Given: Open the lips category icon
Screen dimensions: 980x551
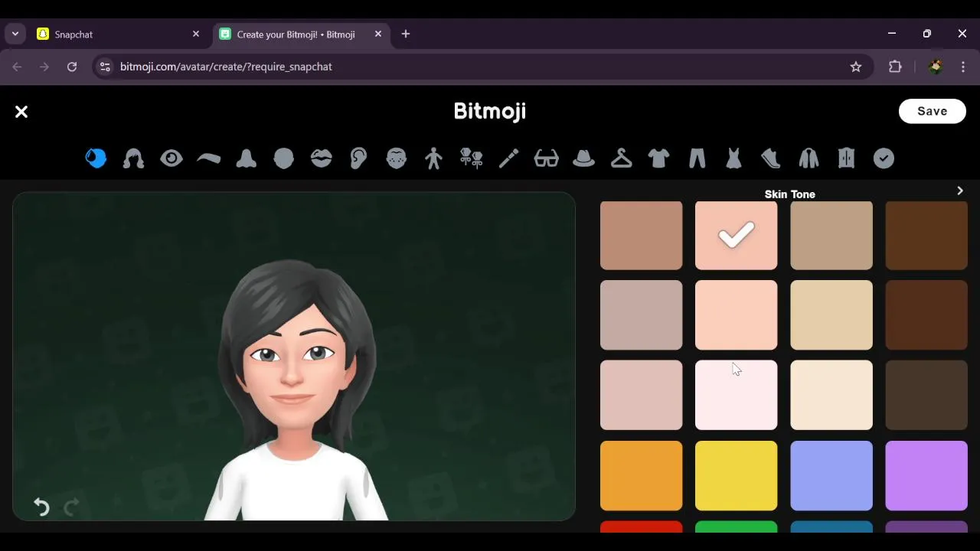Looking at the screenshot, I should (321, 158).
